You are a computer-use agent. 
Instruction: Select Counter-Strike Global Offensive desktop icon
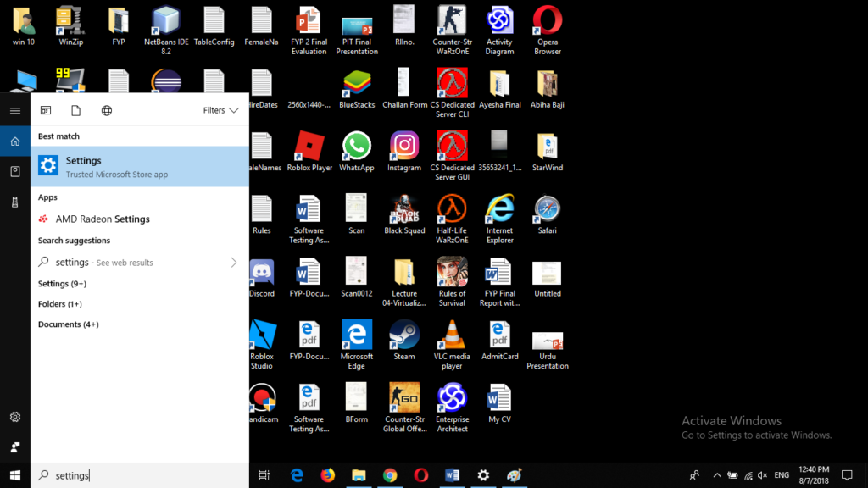click(x=404, y=408)
